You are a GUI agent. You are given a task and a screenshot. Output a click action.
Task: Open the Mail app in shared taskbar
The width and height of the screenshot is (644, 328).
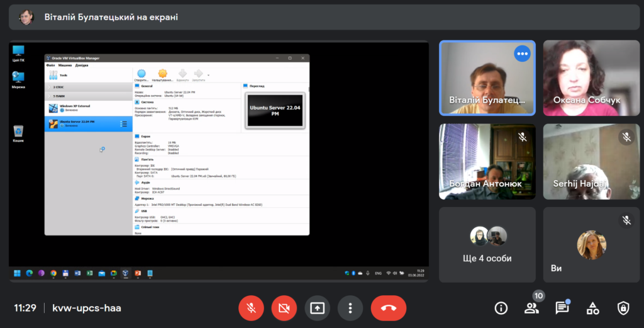101,273
